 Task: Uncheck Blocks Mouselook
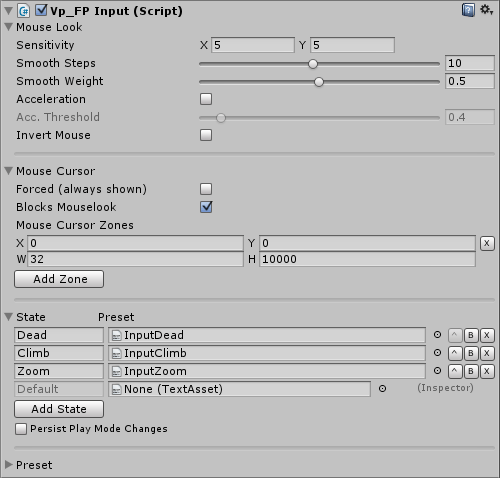click(206, 207)
